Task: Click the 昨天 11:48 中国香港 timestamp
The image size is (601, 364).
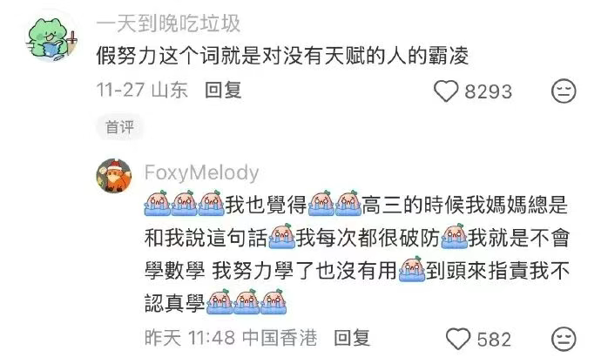Action: 231,338
